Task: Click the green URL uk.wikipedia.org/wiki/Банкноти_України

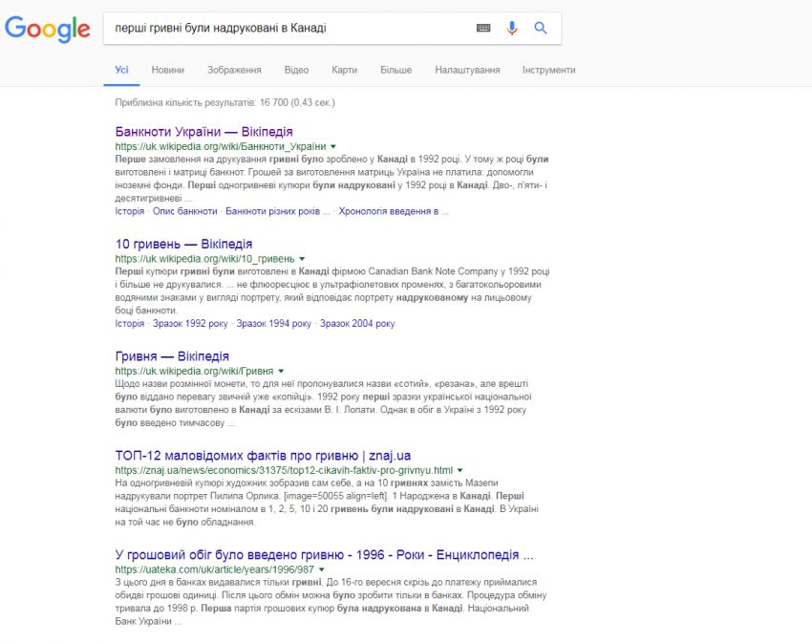Action: 221,146
